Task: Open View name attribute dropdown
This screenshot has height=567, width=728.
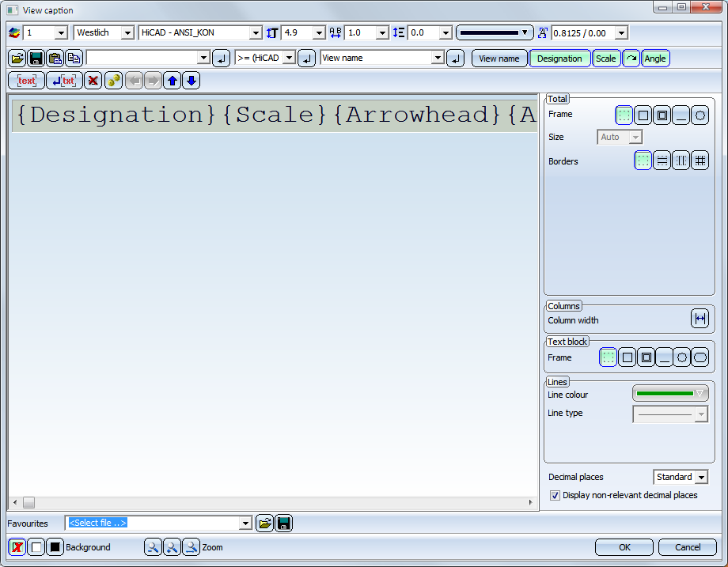Action: 438,58
